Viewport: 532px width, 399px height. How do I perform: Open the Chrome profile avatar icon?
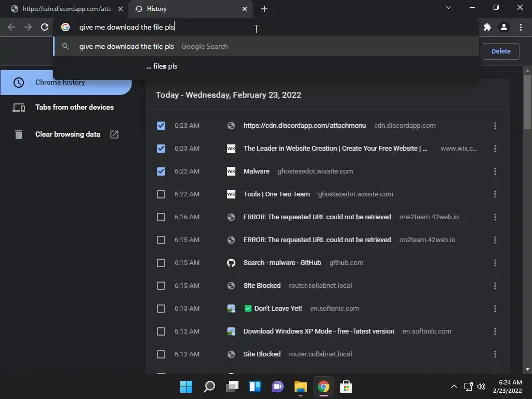pyautogui.click(x=504, y=27)
